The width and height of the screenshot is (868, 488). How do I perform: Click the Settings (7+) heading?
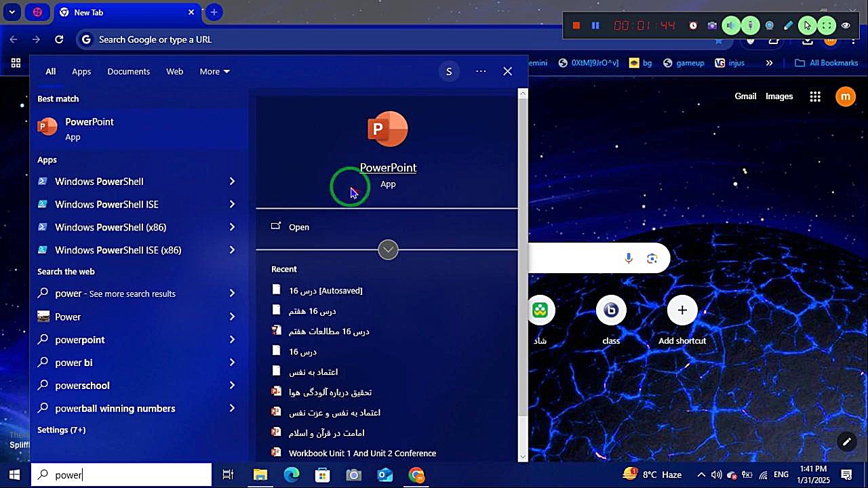coord(62,430)
